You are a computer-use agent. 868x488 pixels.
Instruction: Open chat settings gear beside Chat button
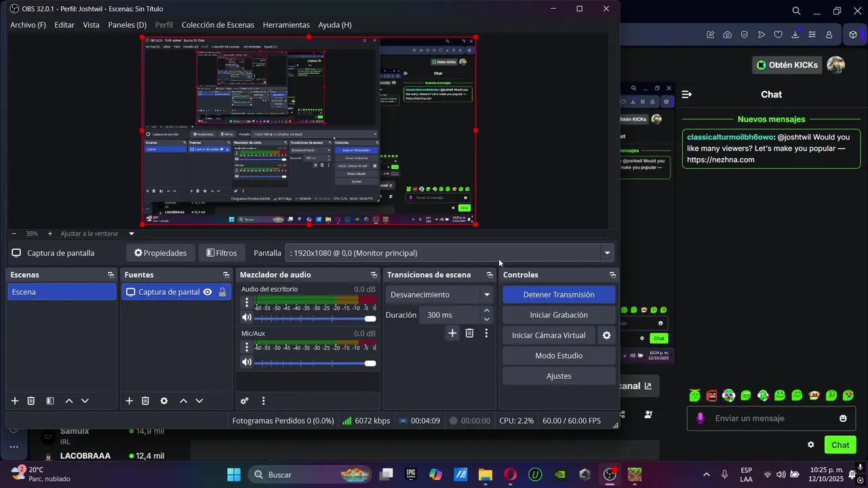coord(810,445)
